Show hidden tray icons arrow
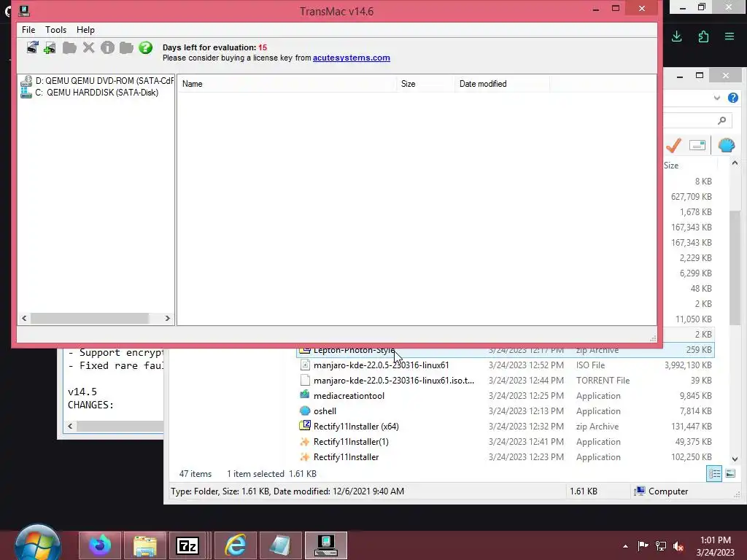Viewport: 747px width, 560px height. click(x=625, y=546)
